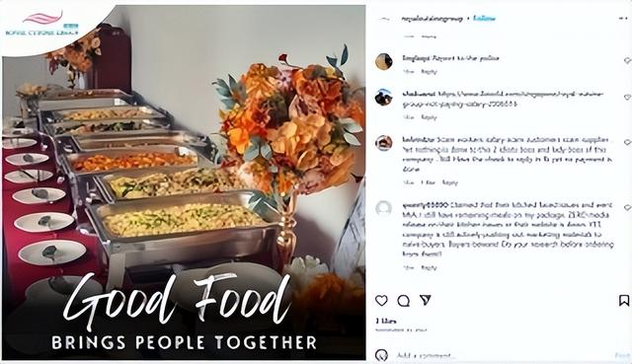Share the post via the paper plane icon

tap(426, 300)
